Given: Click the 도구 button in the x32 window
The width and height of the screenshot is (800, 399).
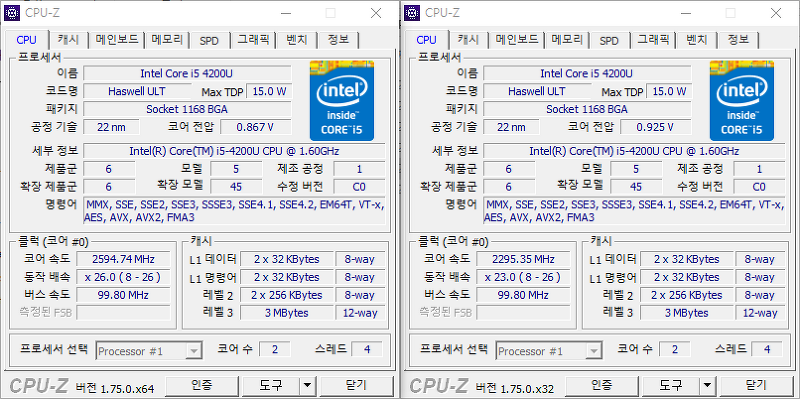Looking at the screenshot, I should tap(671, 385).
